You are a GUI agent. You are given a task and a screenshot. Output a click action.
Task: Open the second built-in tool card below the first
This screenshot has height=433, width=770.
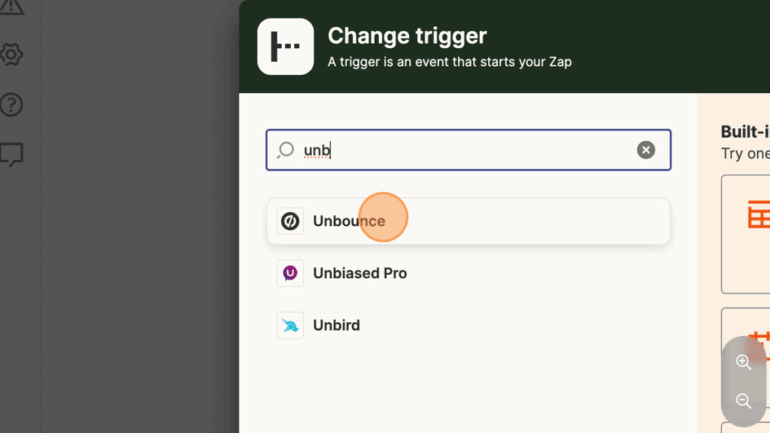[746, 340]
